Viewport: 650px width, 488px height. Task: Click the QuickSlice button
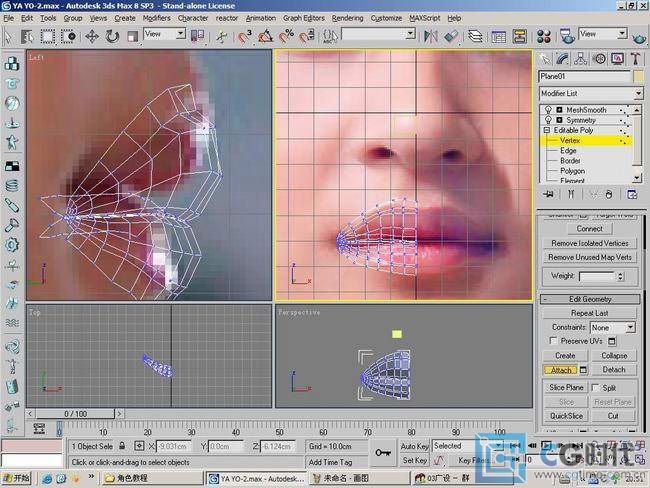(x=566, y=416)
